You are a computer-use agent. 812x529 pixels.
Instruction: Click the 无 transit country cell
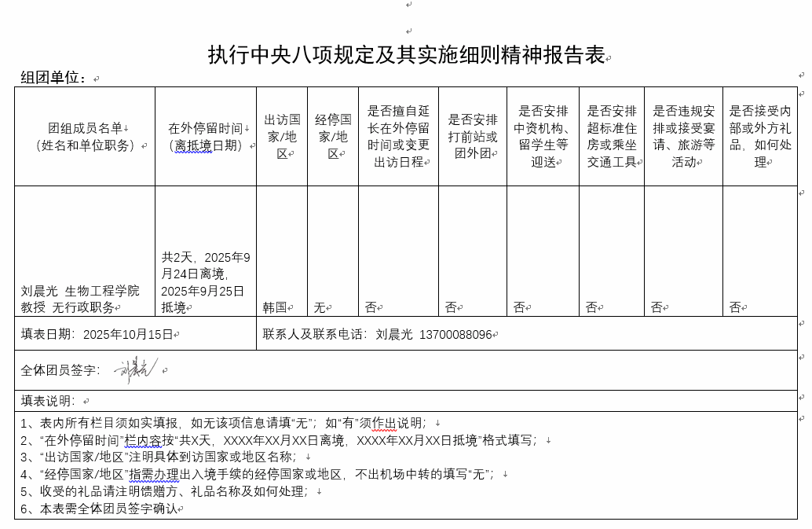tap(319, 307)
